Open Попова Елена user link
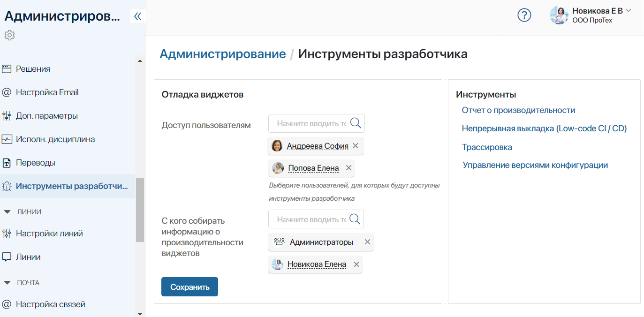Viewport: 644px width, 317px height. 313,168
